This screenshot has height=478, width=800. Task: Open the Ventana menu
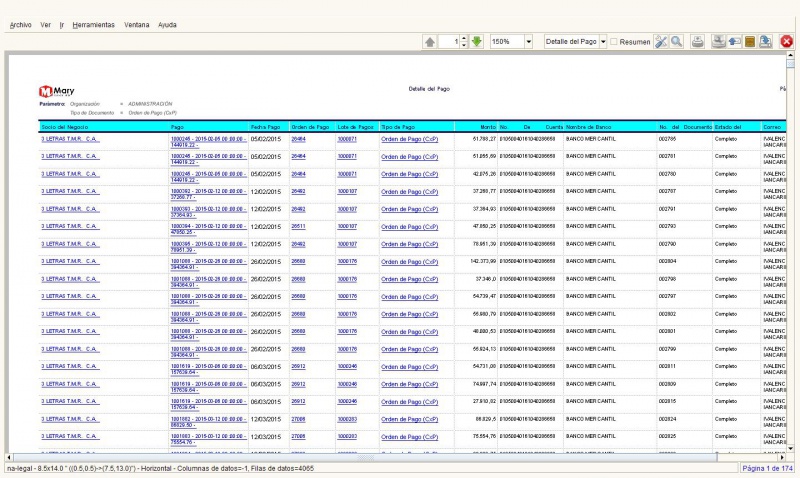click(137, 25)
